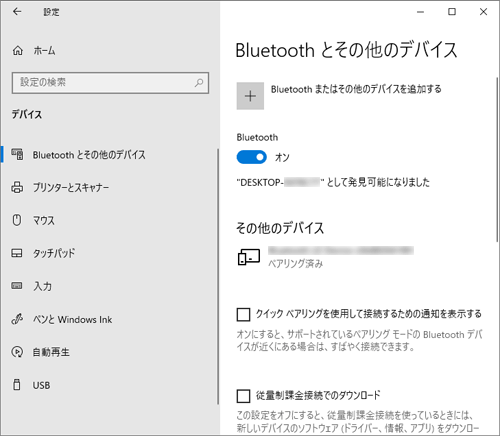The width and height of the screenshot is (500, 436).
Task: Click the plus icon to add device
Action: (x=250, y=96)
